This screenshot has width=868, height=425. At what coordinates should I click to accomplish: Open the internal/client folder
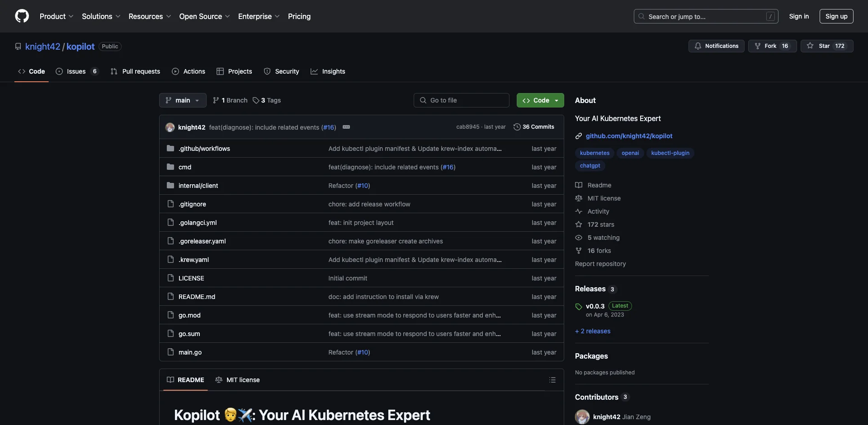198,186
